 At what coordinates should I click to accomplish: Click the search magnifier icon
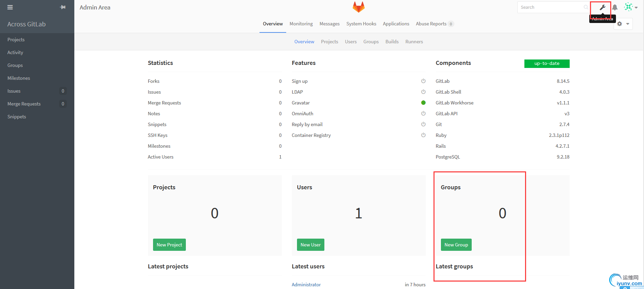click(x=586, y=7)
